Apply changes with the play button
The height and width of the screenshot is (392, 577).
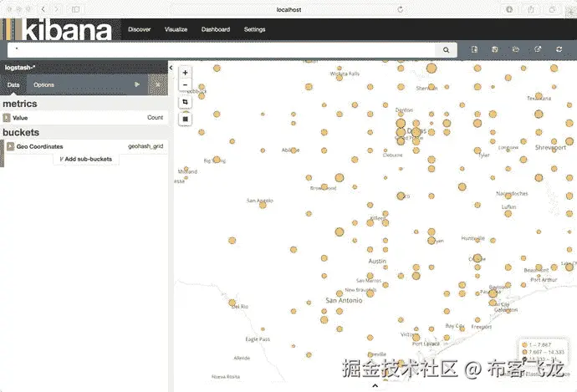coord(137,84)
